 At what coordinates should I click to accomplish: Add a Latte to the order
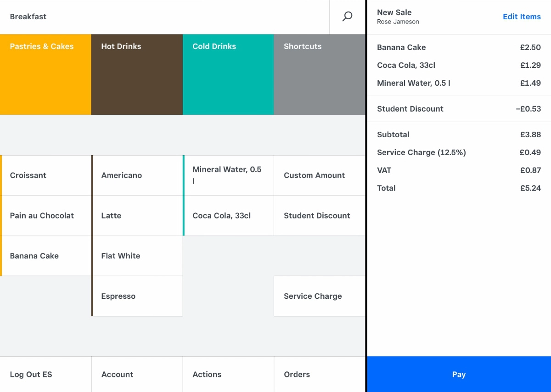pos(137,216)
